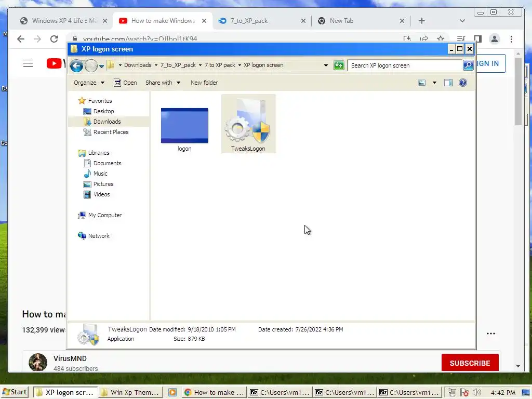Open YouTube hamburger menu
The height and width of the screenshot is (399, 532).
click(28, 63)
